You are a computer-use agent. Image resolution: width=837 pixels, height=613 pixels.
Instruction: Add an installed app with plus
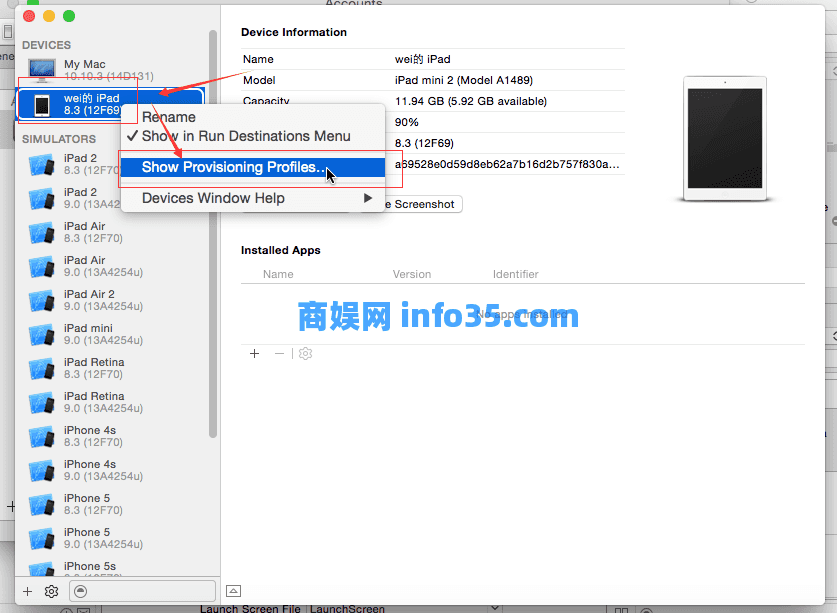click(255, 353)
